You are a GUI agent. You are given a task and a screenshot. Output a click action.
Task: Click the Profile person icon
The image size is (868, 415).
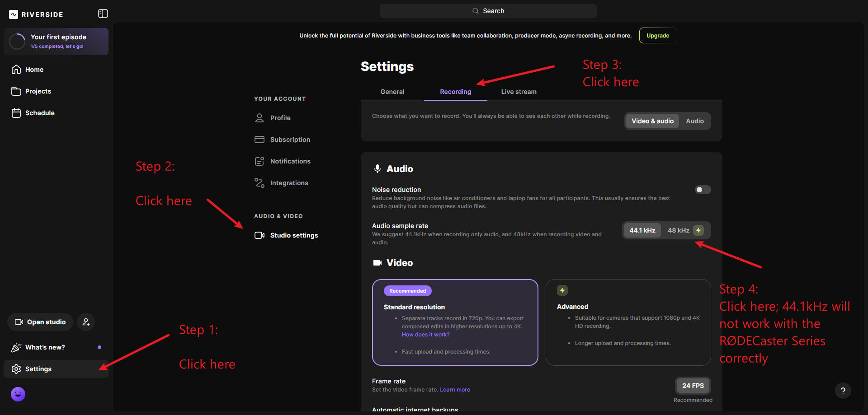pos(259,118)
